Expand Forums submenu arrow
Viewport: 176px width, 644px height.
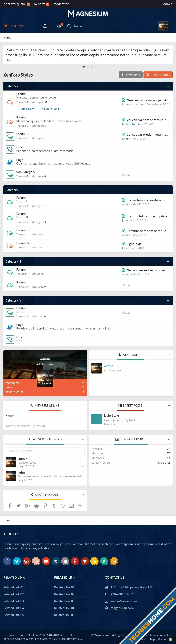(28, 26)
